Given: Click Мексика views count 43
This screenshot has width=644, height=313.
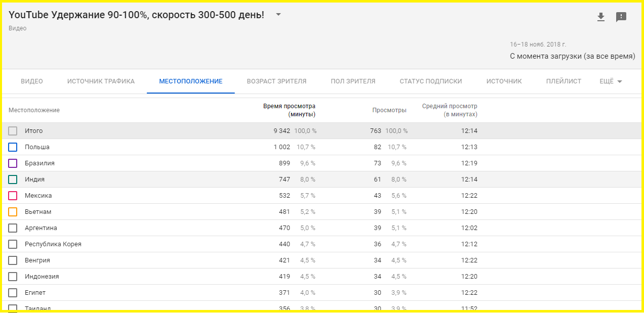Looking at the screenshot, I should (377, 196).
